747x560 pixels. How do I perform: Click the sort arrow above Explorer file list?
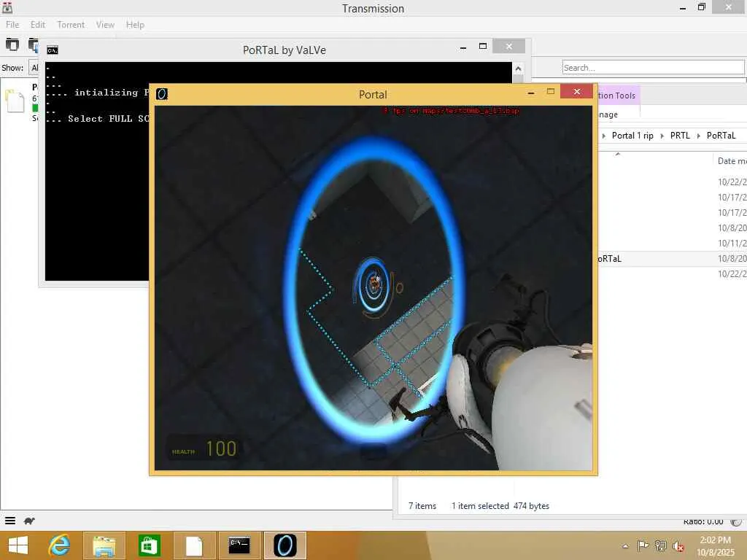[x=618, y=155]
